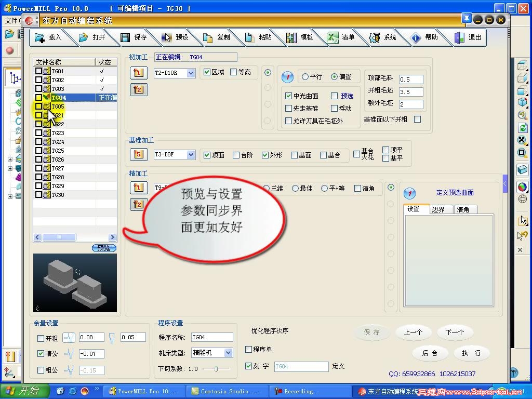Check the TG01 file checkbox

click(38, 71)
